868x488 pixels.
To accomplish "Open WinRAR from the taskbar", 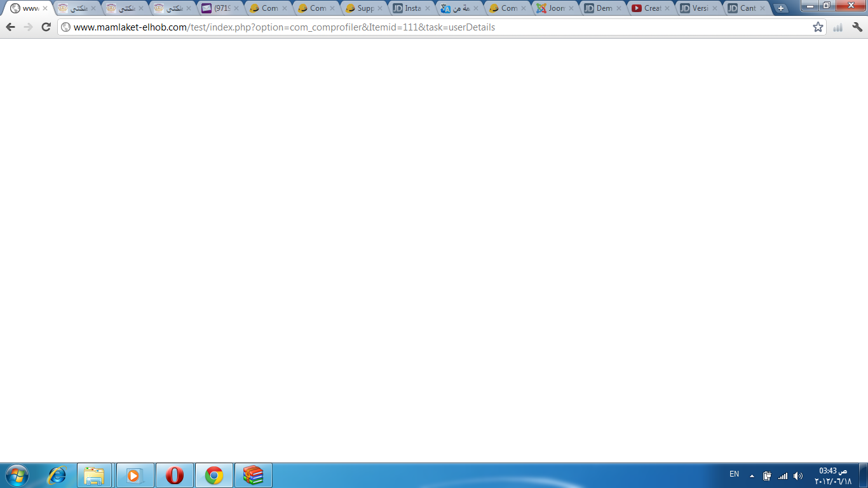I will [254, 475].
